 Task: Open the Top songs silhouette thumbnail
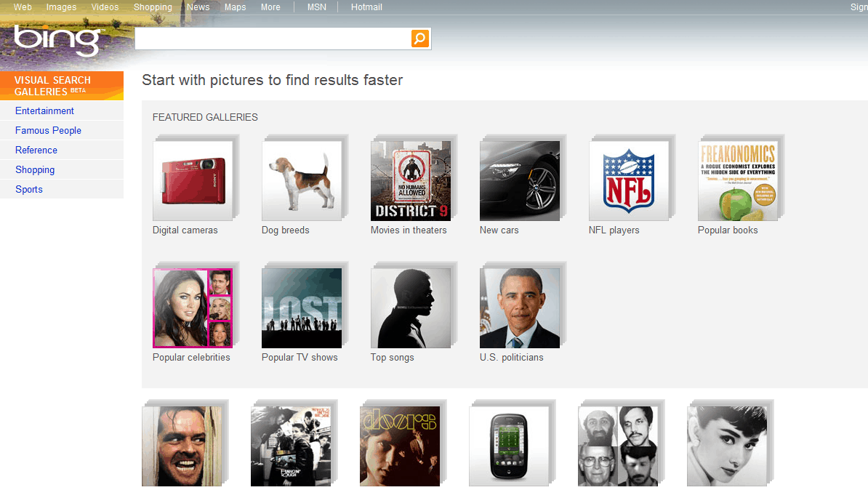pos(411,308)
